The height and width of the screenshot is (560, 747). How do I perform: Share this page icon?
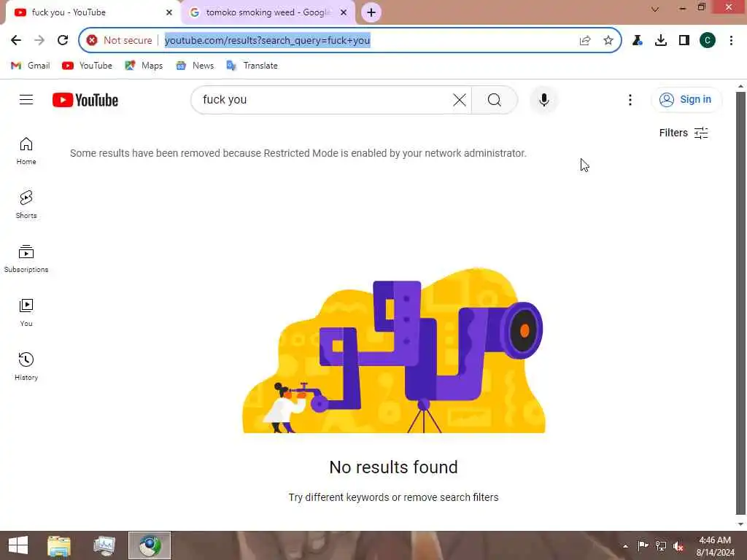click(x=585, y=41)
